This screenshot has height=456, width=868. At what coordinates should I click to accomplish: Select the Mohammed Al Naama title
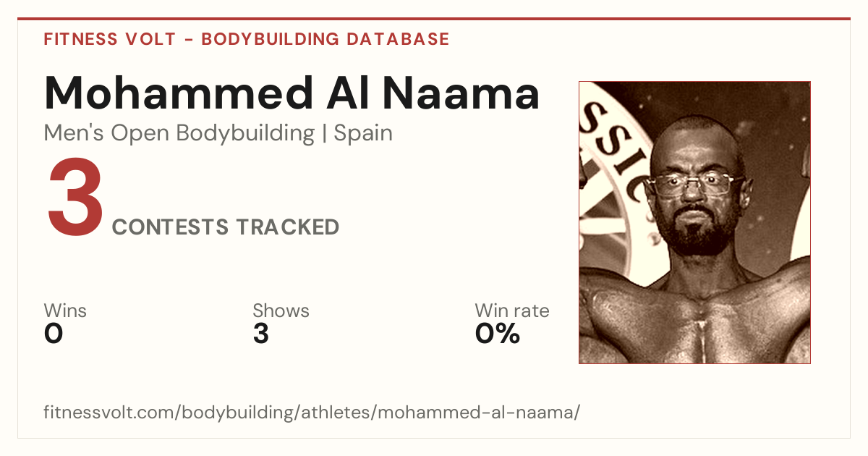click(x=292, y=93)
